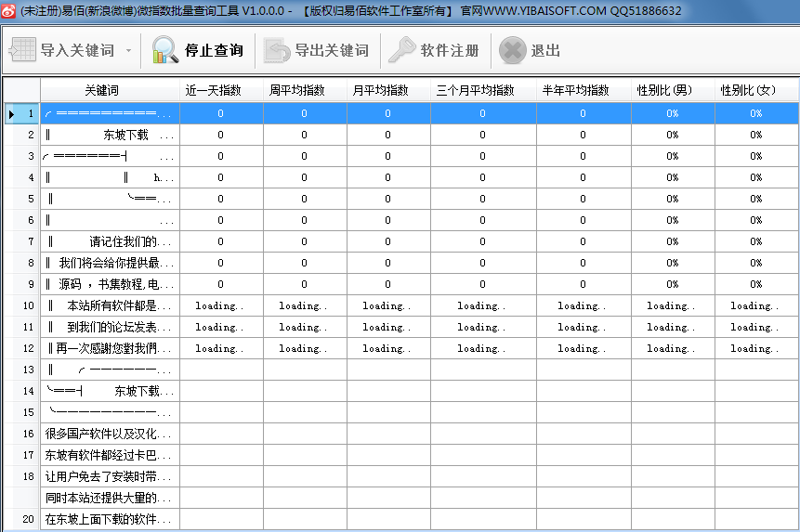Click the 半年平均指数 column header

[x=584, y=90]
